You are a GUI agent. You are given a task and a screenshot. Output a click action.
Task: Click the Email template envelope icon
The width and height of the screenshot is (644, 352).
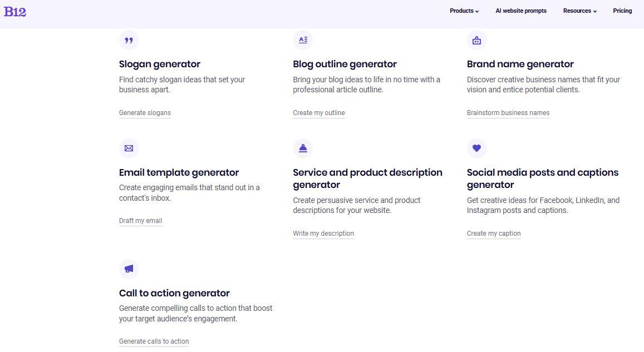point(129,148)
